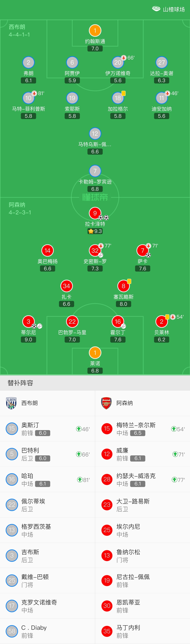Tap the 66' substitution marker on 伊万诺维奇
The width and height of the screenshot is (190, 644).
click(x=128, y=58)
